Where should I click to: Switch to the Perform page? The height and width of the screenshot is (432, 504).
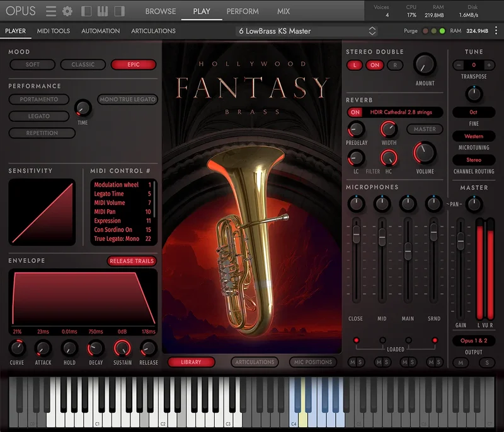click(243, 11)
